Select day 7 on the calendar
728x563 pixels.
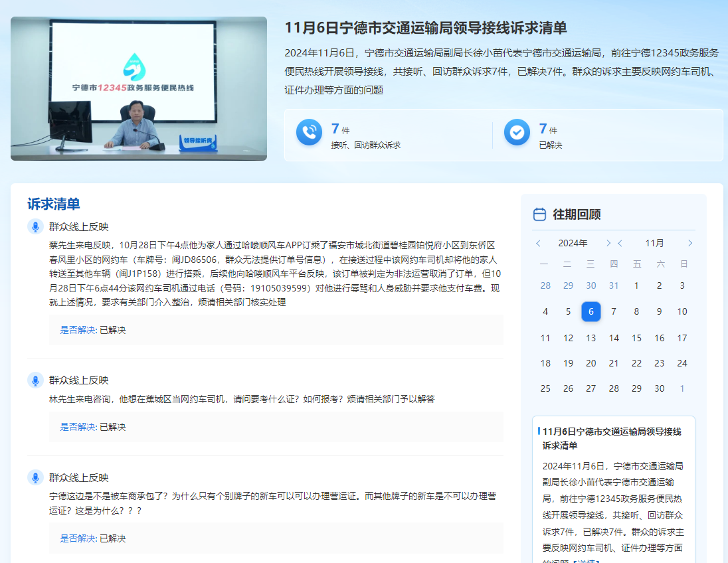click(614, 311)
